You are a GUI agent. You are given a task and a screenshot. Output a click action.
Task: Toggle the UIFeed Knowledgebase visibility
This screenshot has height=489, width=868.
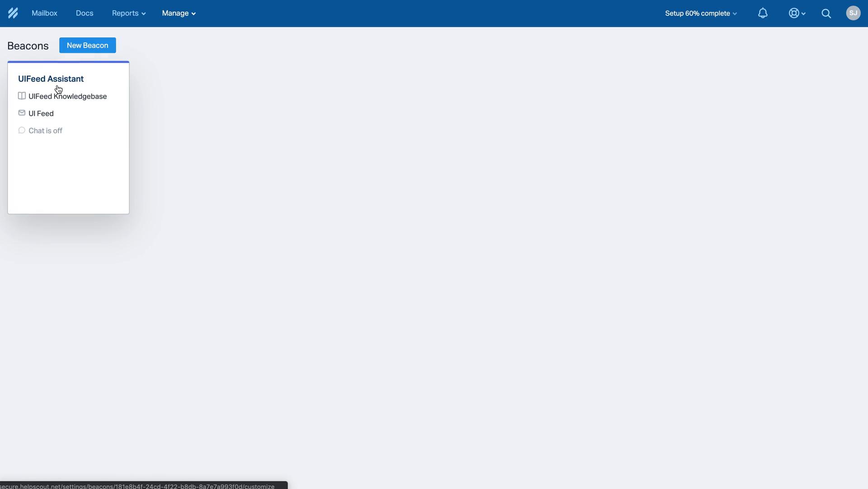pos(21,96)
